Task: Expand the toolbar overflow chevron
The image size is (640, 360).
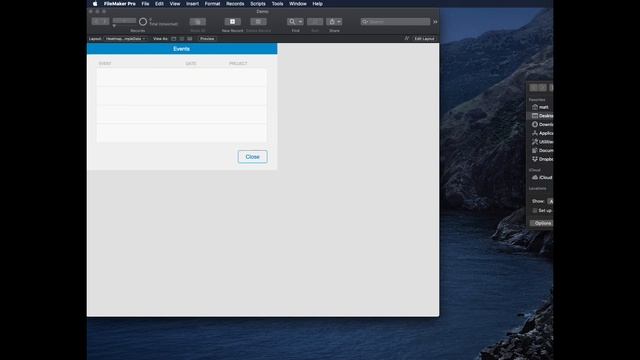Action: (435, 22)
